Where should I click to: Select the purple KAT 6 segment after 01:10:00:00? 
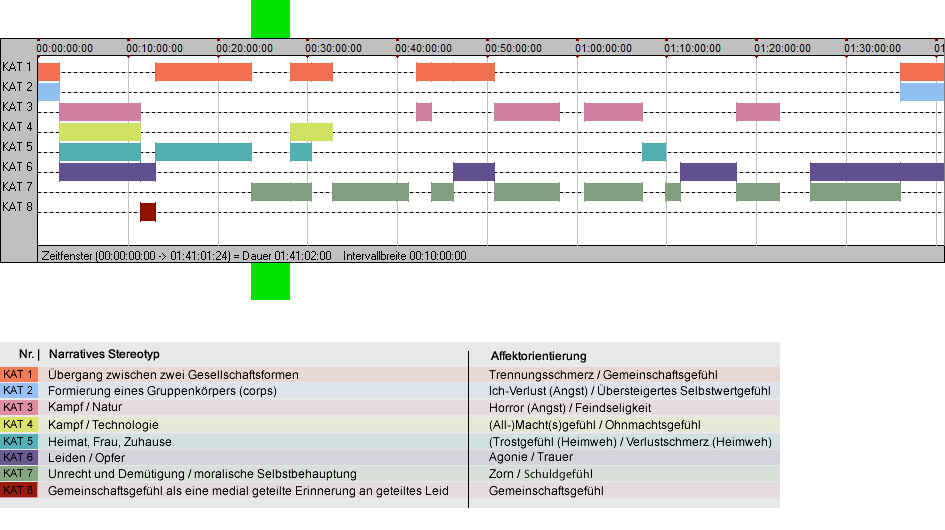(708, 172)
